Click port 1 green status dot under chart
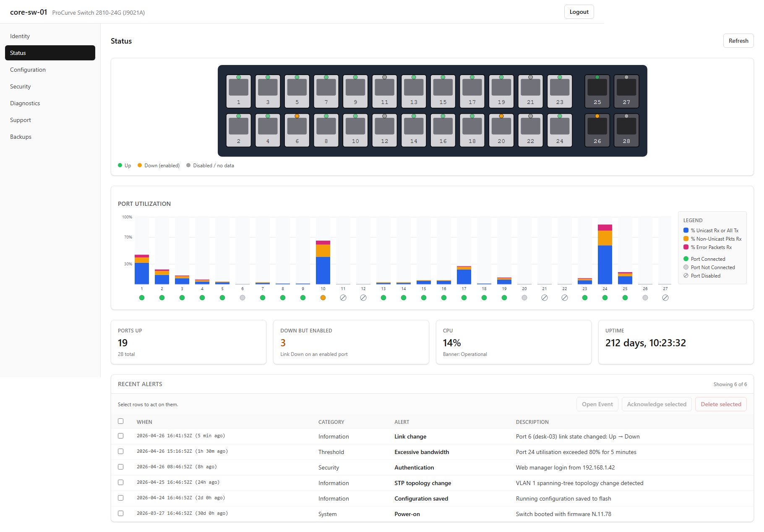This screenshot has width=764, height=532. (142, 298)
